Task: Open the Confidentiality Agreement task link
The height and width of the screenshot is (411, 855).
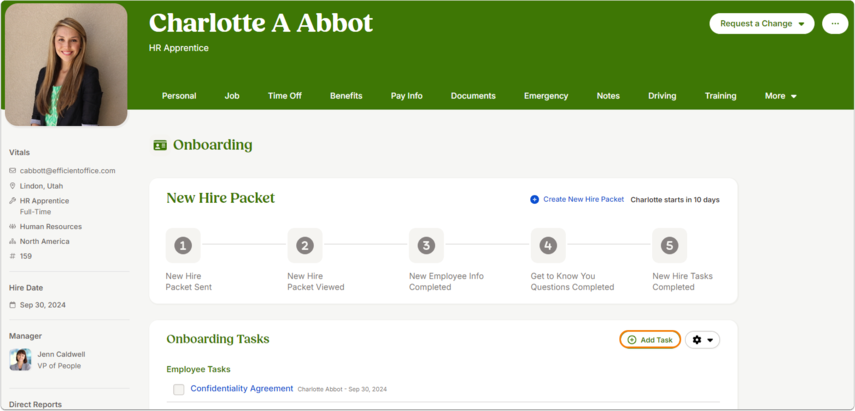Action: pyautogui.click(x=242, y=389)
